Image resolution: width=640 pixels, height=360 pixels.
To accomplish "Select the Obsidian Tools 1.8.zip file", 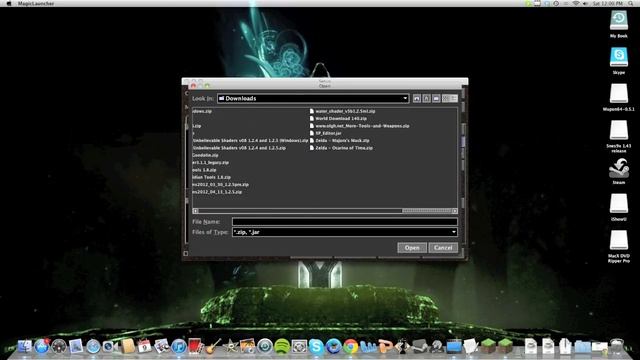I will [x=211, y=177].
